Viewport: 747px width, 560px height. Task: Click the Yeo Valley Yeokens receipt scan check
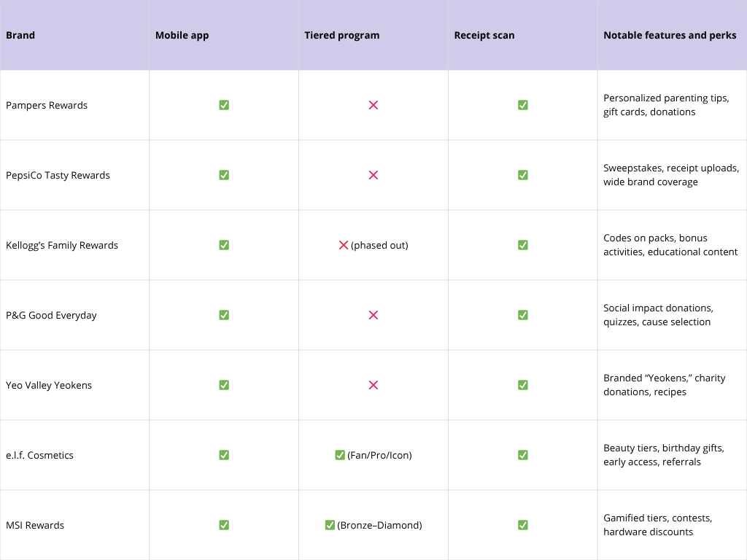click(522, 385)
